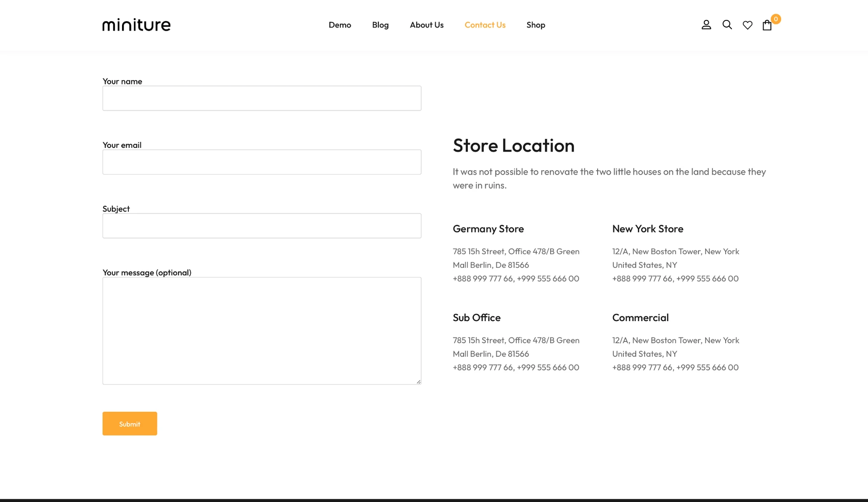The image size is (868, 502).
Task: Grab the message textarea resize handle
Action: pyautogui.click(x=419, y=382)
